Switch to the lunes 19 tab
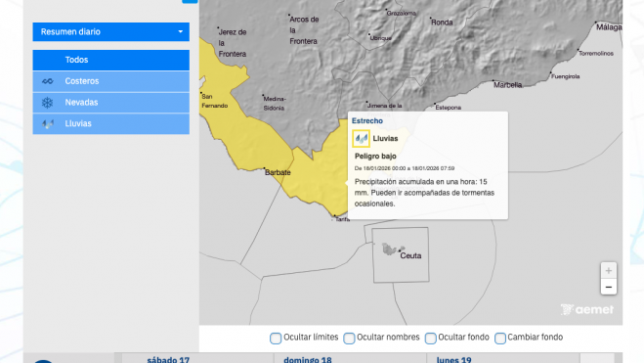This screenshot has width=644, height=363. (x=453, y=360)
